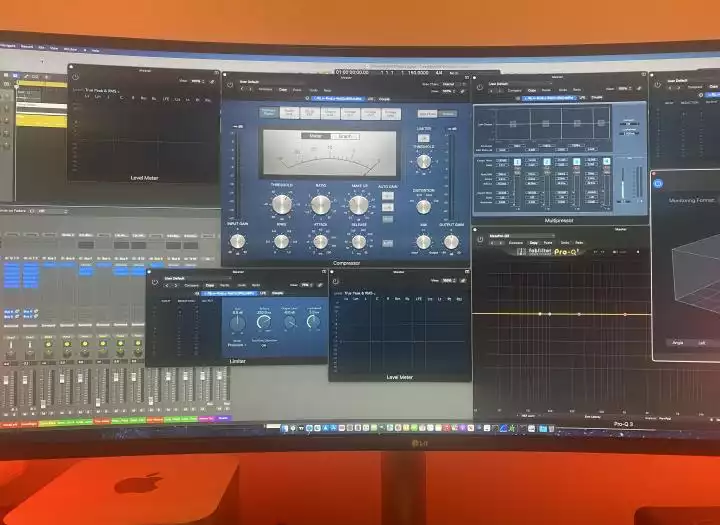The image size is (720, 525).
Task: Go to the next preset in the Compressor
Action: coord(250,89)
